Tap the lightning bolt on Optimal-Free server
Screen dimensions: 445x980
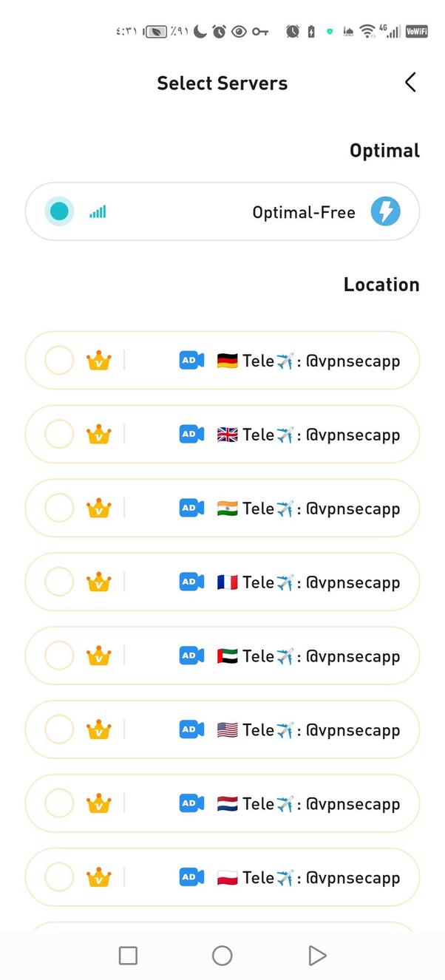pyautogui.click(x=385, y=211)
